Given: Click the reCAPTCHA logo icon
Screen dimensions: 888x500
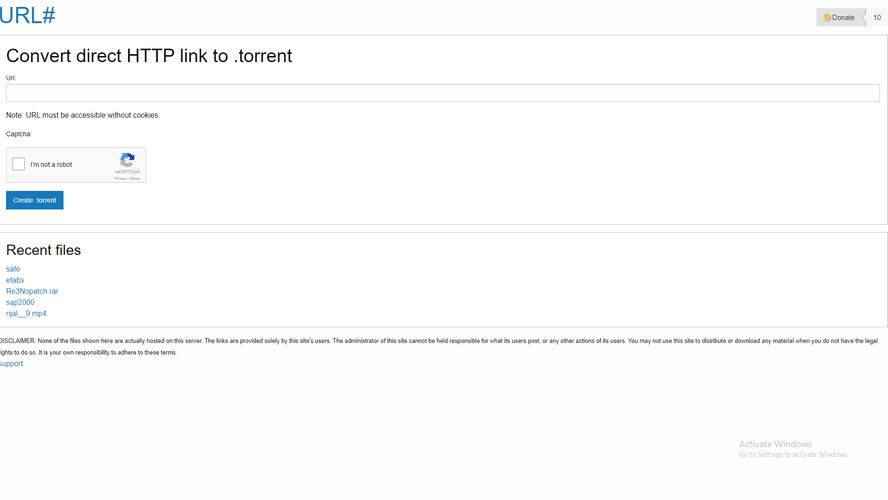Looking at the screenshot, I should pyautogui.click(x=127, y=160).
